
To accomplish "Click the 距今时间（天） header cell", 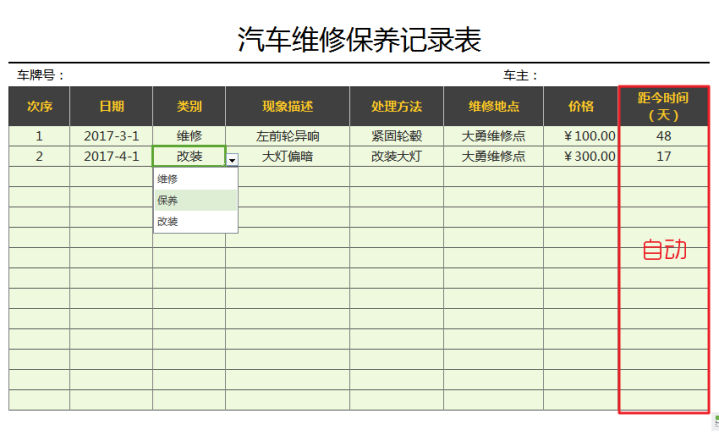I will (663, 106).
